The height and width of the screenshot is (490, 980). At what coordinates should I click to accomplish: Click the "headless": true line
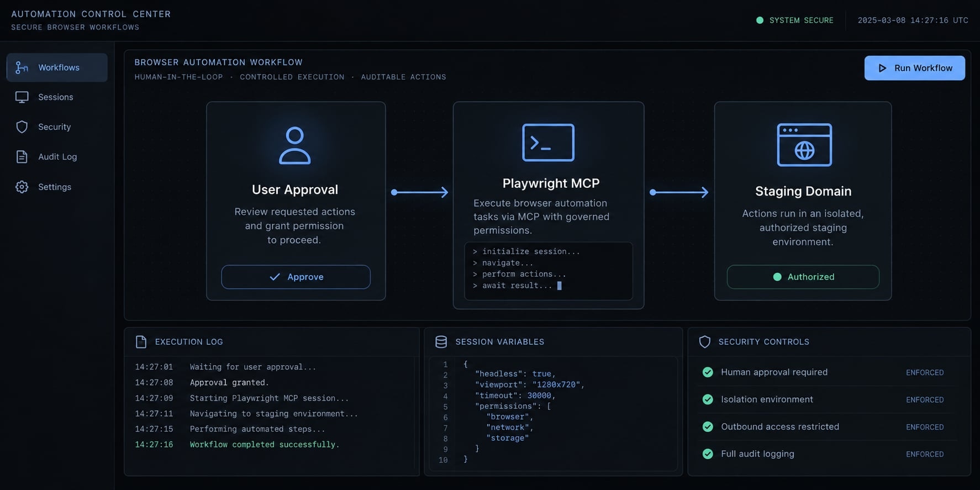[515, 374]
